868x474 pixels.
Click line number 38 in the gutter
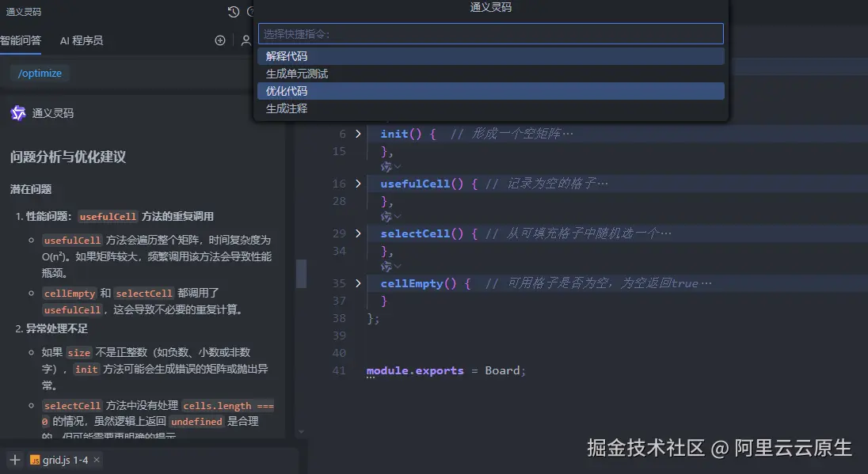coord(339,318)
